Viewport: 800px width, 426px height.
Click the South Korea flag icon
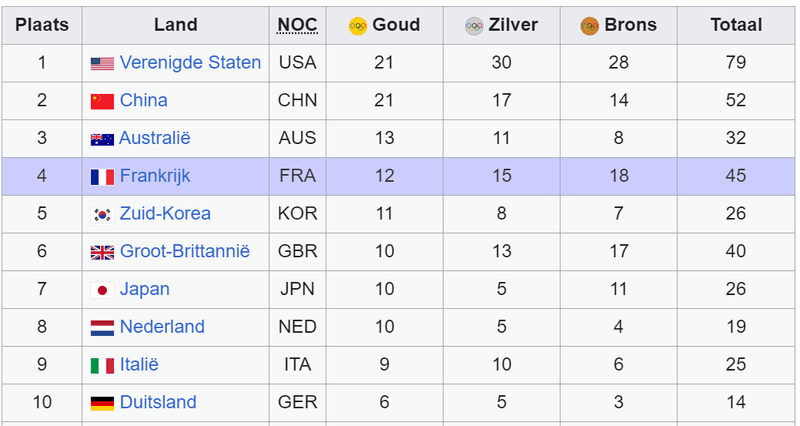coord(102,214)
